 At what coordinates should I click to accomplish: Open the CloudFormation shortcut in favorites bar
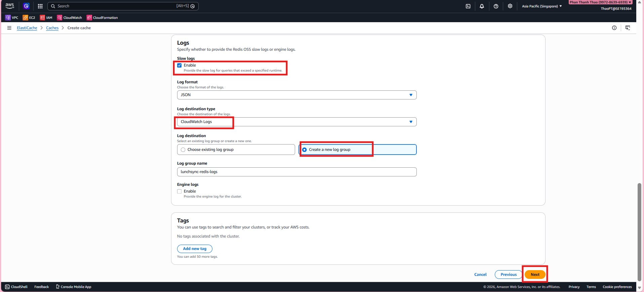click(102, 17)
